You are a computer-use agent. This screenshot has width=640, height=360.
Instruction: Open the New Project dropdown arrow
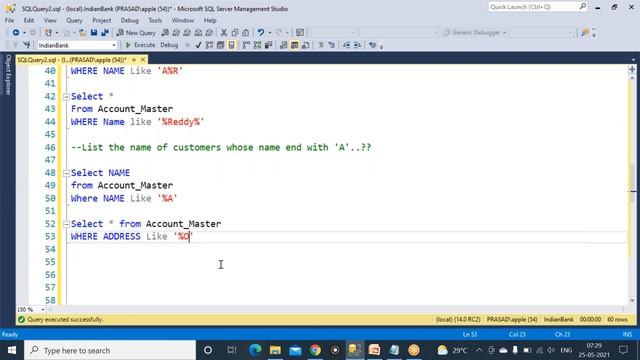coord(57,33)
